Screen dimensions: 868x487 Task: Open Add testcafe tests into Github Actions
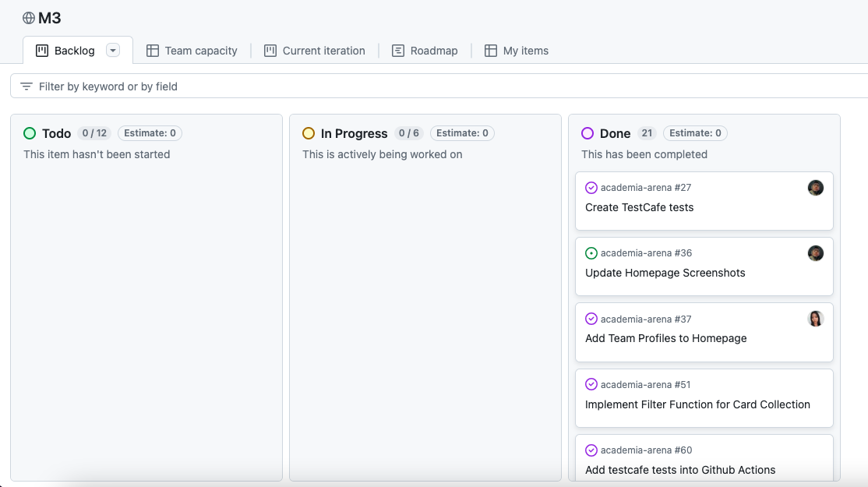coord(679,470)
